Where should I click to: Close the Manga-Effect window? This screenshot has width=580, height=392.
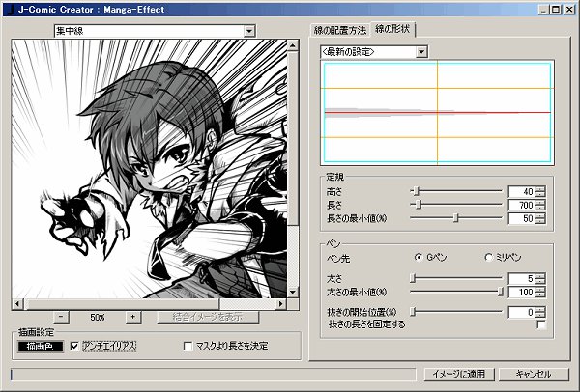tap(569, 10)
